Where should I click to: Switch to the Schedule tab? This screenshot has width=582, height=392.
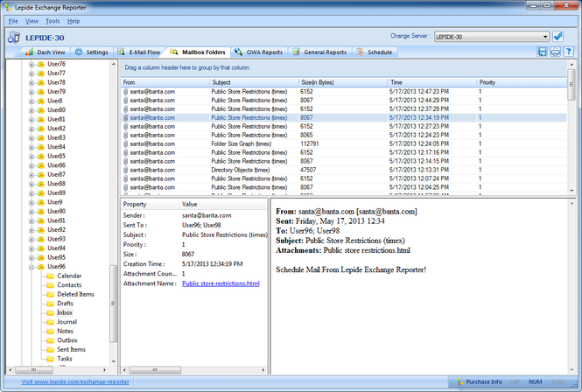[x=375, y=52]
